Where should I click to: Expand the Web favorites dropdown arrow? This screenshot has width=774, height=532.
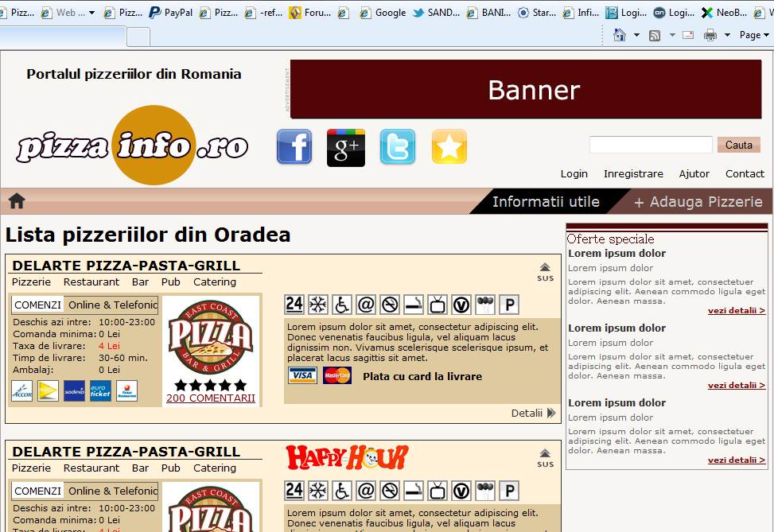pyautogui.click(x=91, y=13)
